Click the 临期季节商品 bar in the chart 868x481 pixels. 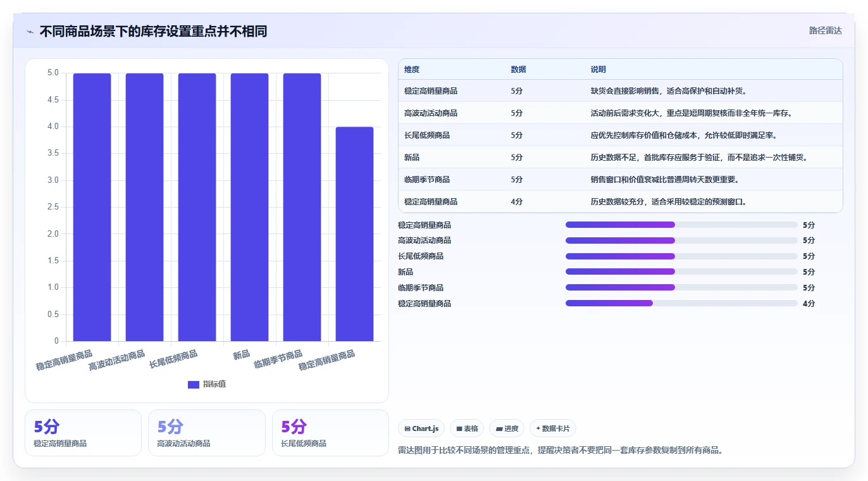[302, 207]
